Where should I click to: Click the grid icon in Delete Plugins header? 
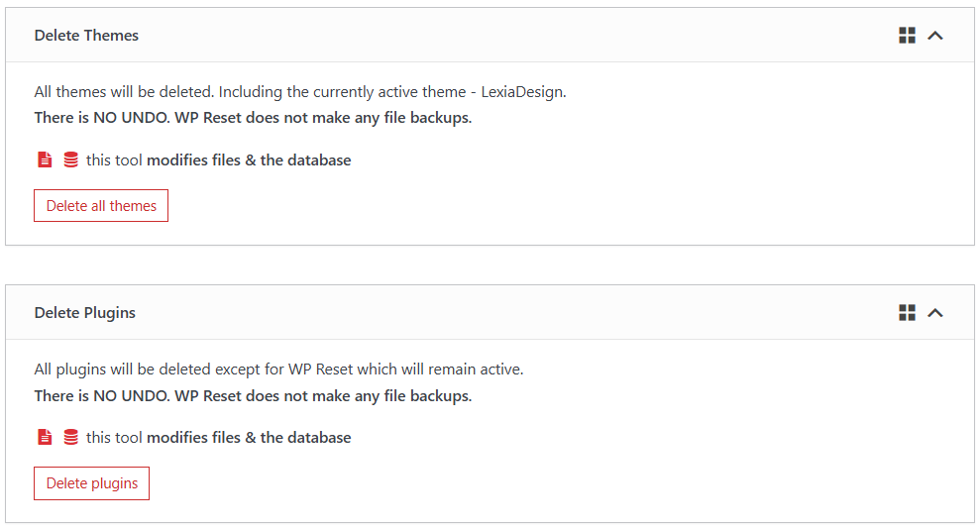907,312
